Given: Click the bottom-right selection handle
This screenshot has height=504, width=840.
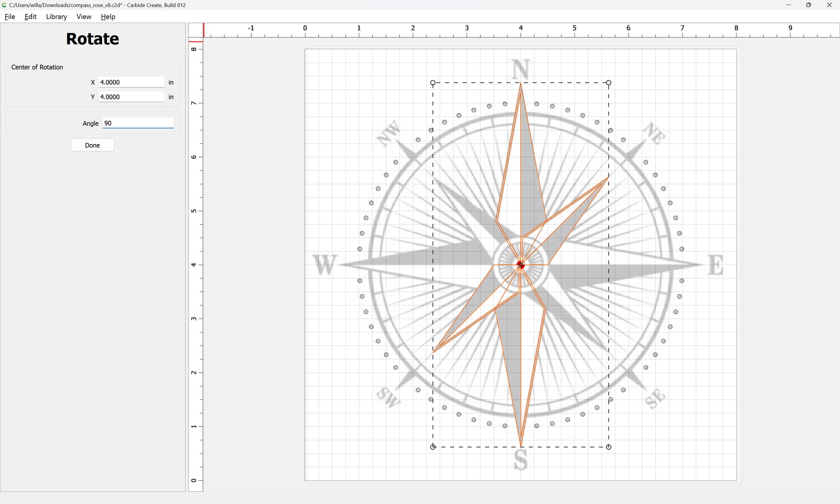Looking at the screenshot, I should [x=609, y=447].
